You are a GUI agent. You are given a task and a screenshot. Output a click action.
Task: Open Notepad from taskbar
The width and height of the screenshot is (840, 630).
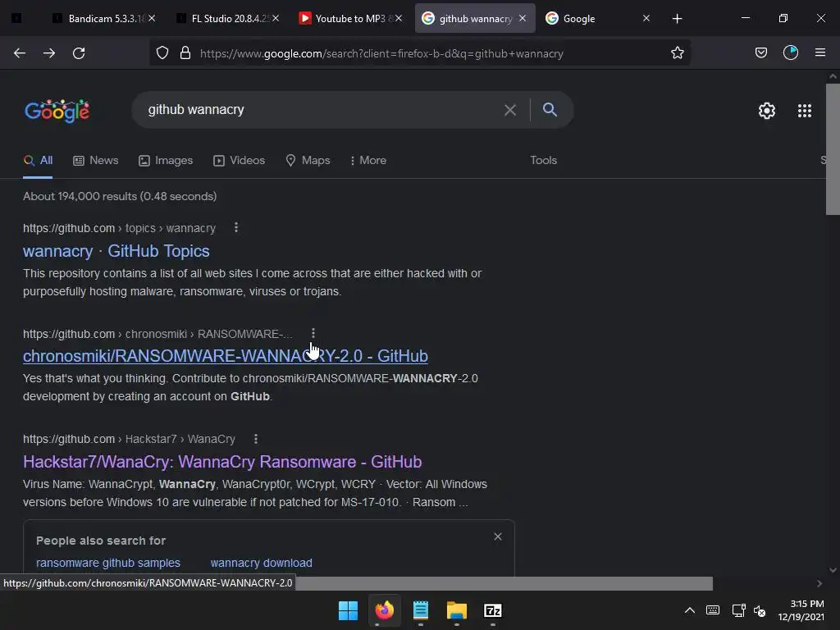point(421,610)
